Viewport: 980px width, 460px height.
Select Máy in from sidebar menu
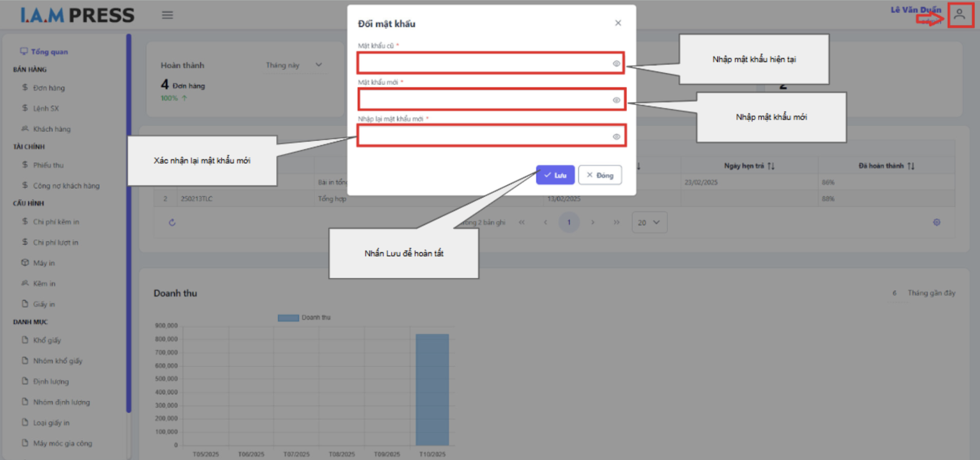[43, 263]
